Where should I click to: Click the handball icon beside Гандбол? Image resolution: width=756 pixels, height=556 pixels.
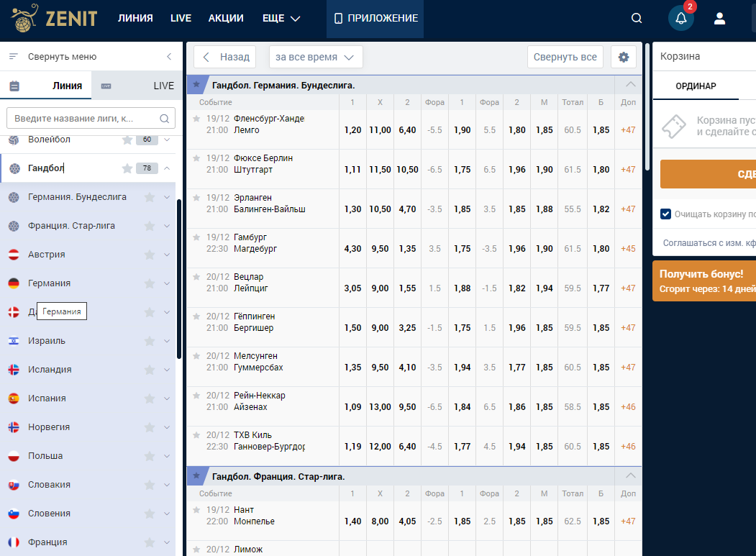pos(15,168)
